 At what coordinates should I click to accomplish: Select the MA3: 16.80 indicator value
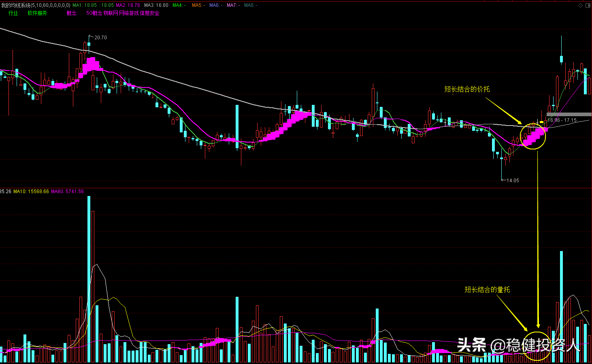[x=156, y=5]
